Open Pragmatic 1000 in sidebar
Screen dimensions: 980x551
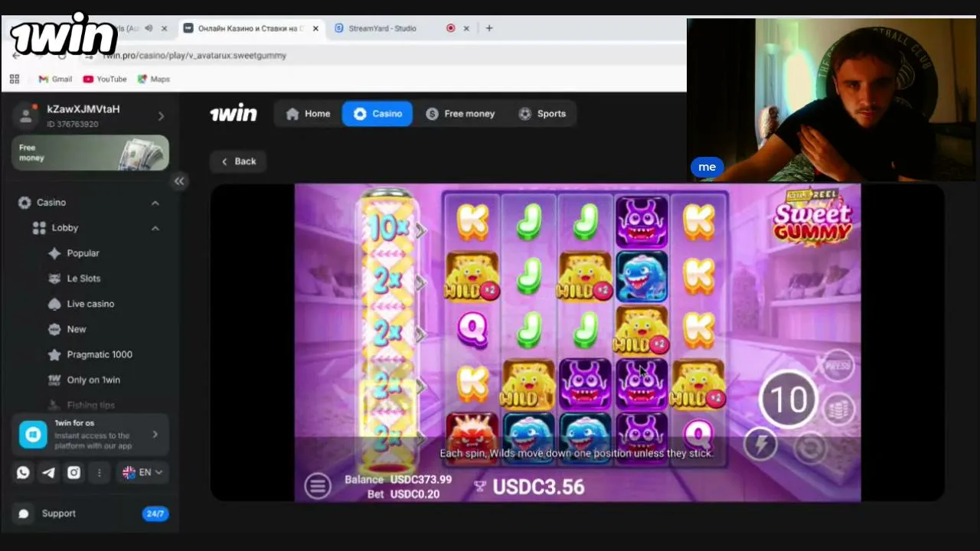[100, 354]
